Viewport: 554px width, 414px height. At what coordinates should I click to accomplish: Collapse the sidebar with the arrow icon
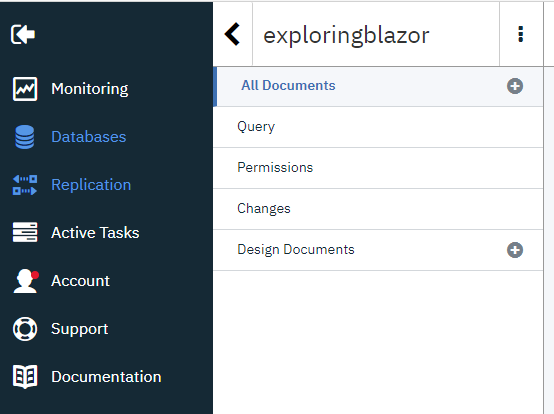click(23, 34)
